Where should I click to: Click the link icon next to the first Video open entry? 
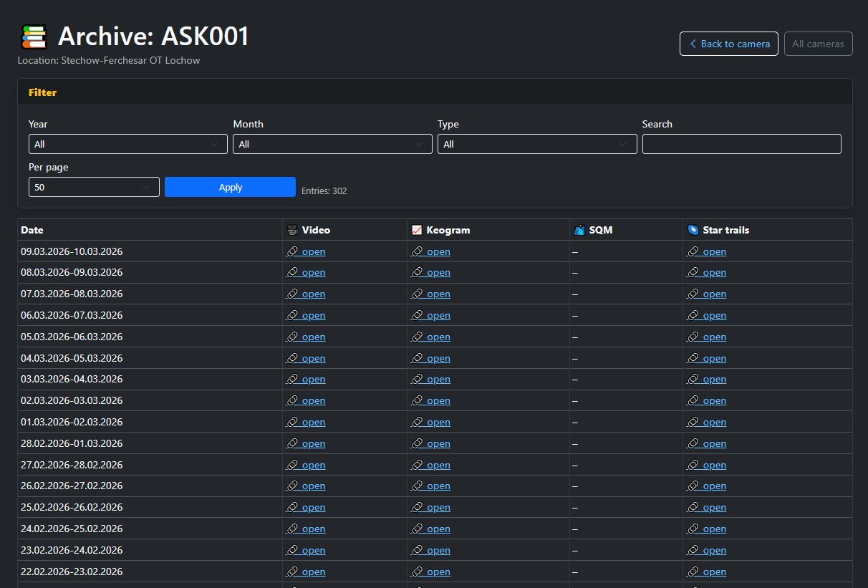[x=291, y=251]
